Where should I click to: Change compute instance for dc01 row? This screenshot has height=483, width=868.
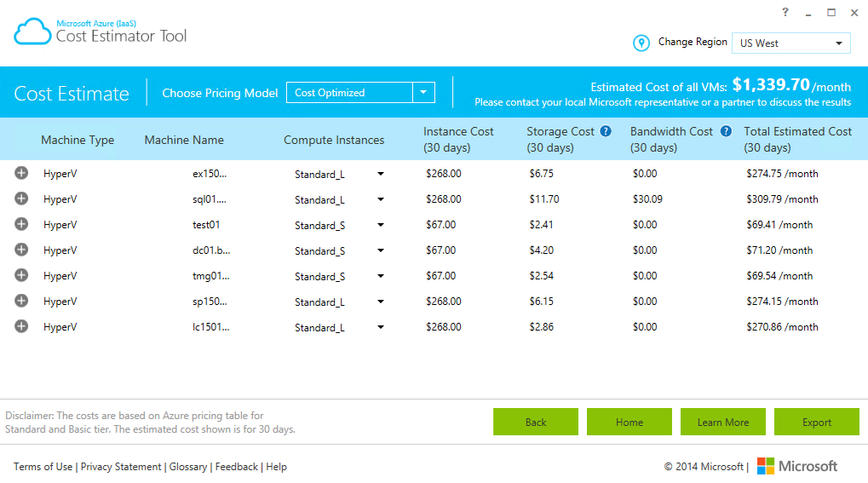pos(380,250)
